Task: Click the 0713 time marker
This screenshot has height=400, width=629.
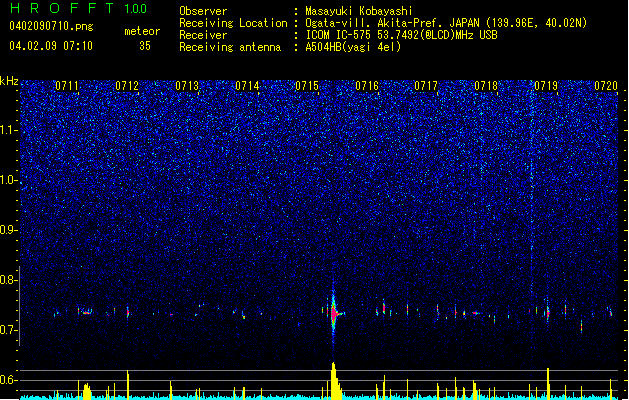Action: pos(187,86)
